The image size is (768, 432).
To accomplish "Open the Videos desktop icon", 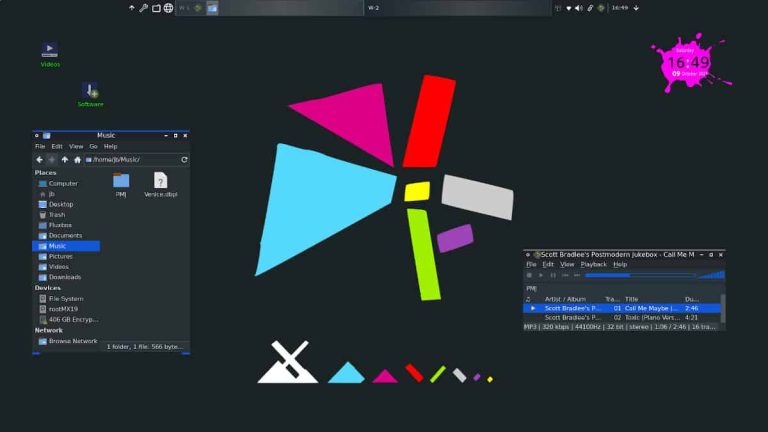I will tap(49, 50).
